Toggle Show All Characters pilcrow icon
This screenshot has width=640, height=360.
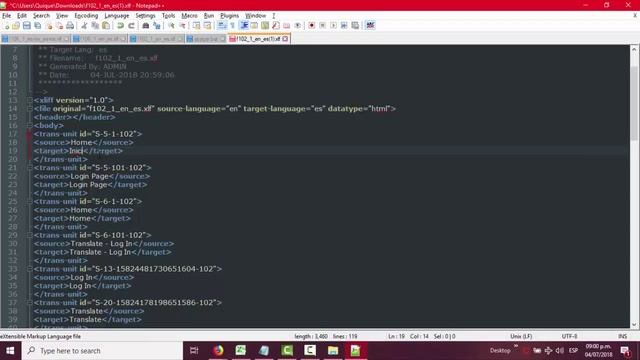coord(233,25)
